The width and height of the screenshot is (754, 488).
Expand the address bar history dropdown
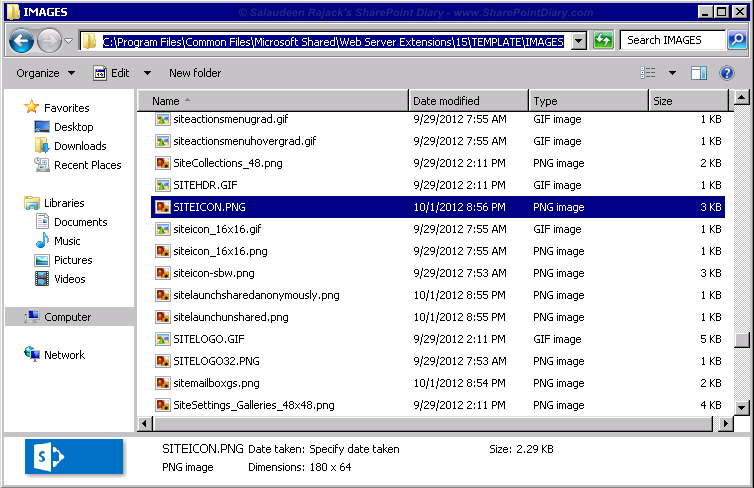click(579, 41)
